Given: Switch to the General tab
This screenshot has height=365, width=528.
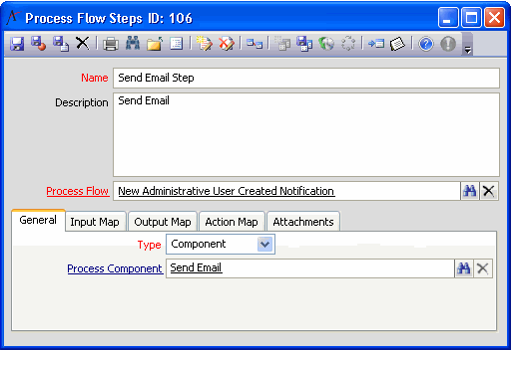Looking at the screenshot, I should 38,220.
